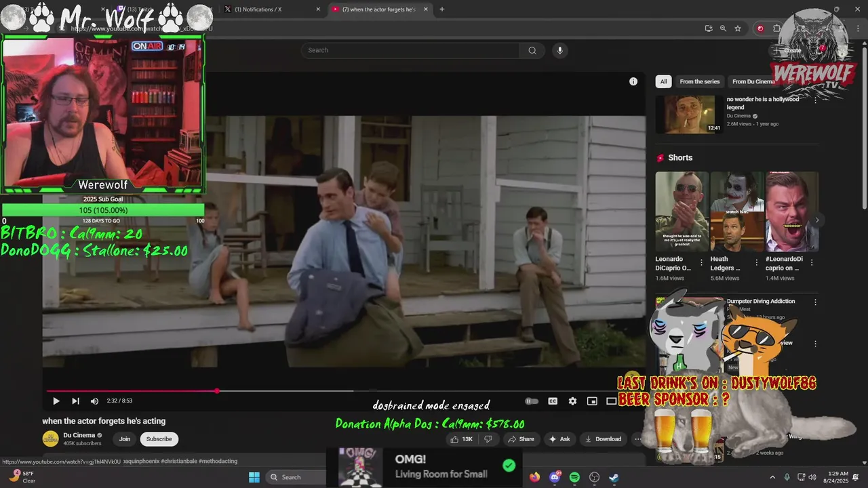
Task: Open menu for Dumpster Diving Addiction video
Action: (x=815, y=302)
